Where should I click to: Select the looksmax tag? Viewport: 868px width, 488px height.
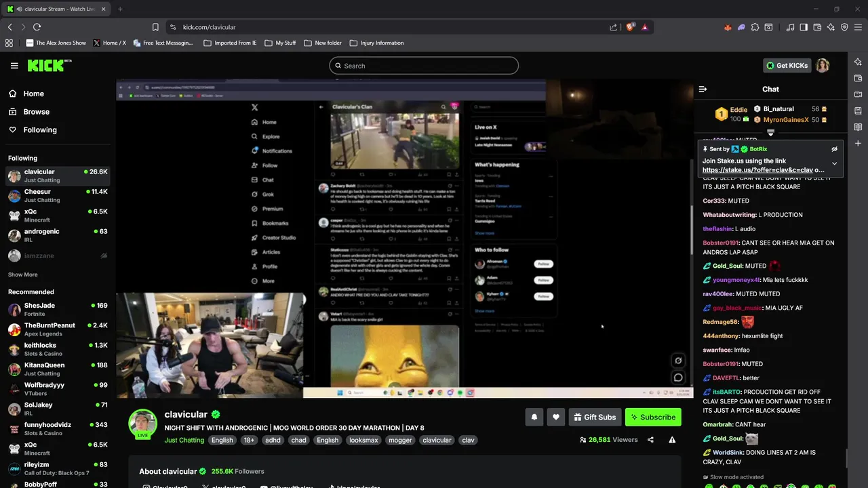click(363, 440)
